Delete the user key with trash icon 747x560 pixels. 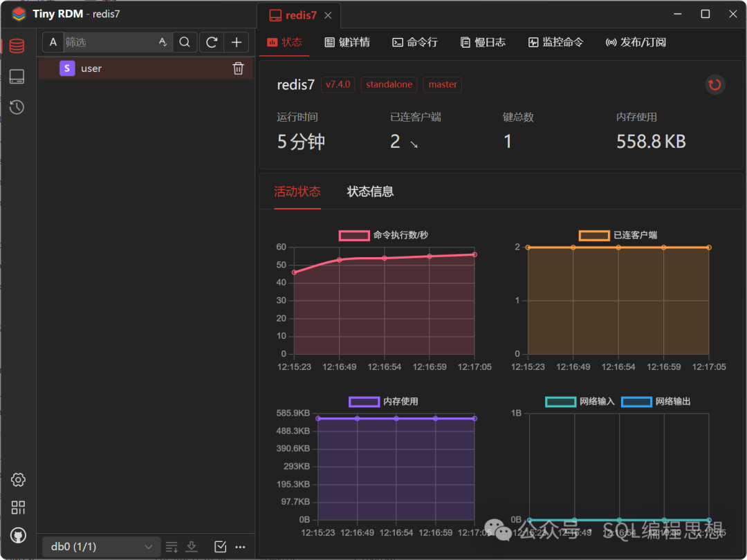coord(238,68)
